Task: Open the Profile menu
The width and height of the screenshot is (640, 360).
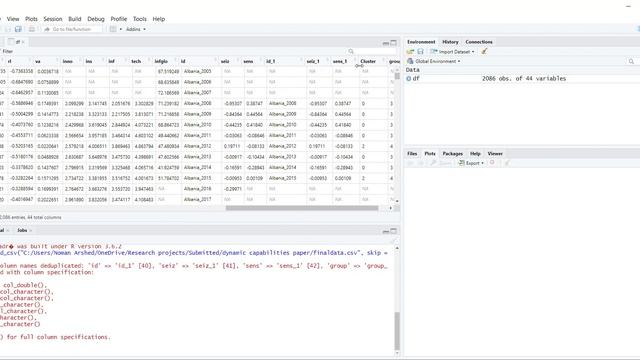Action: [x=119, y=19]
